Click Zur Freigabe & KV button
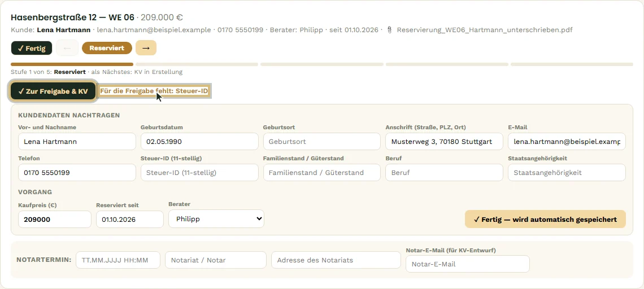Viewport: 644px width, 289px height. tap(53, 91)
